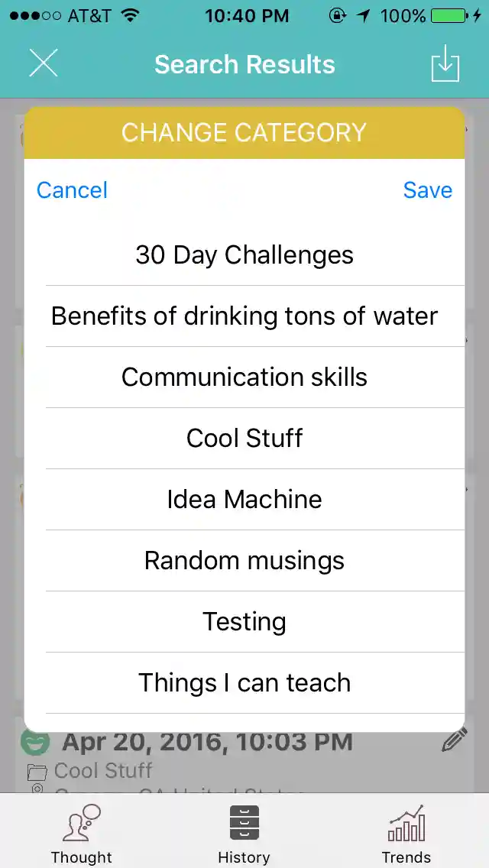489x868 pixels.
Task: Tap the battery indicator in status bar
Action: point(451,16)
